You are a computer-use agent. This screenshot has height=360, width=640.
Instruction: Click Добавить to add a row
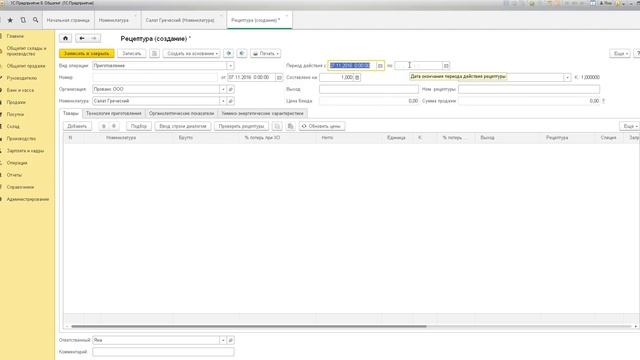click(x=77, y=127)
